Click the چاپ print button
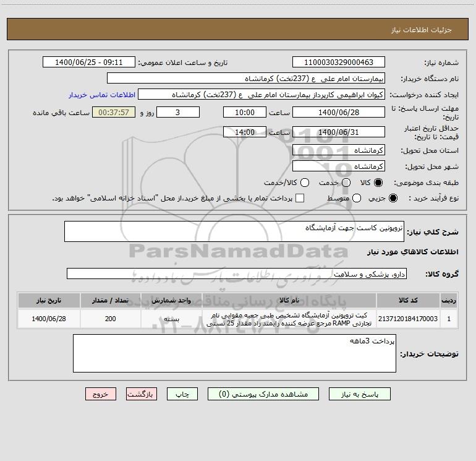Viewport: 476px width, 461px height. [x=182, y=394]
